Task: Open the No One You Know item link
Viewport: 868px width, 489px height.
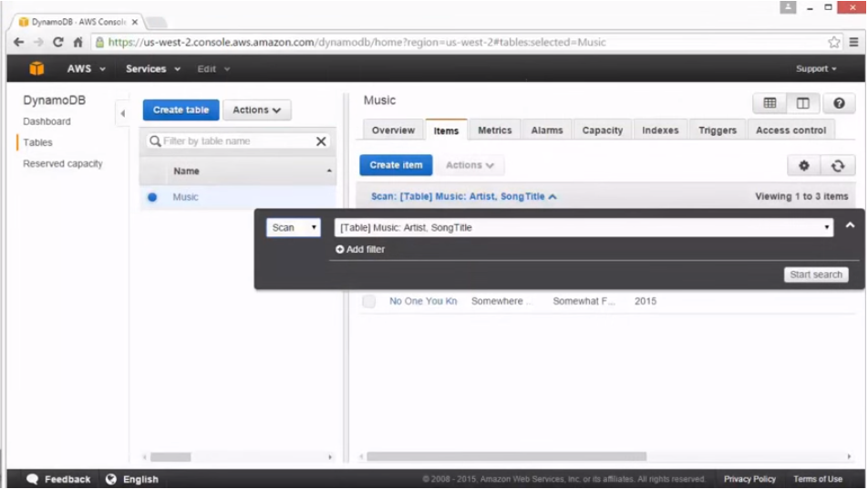Action: pyautogui.click(x=423, y=301)
